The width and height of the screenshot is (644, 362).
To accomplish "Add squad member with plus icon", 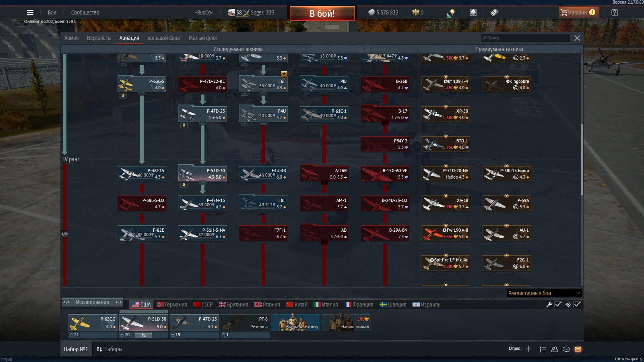I will pyautogui.click(x=528, y=349).
